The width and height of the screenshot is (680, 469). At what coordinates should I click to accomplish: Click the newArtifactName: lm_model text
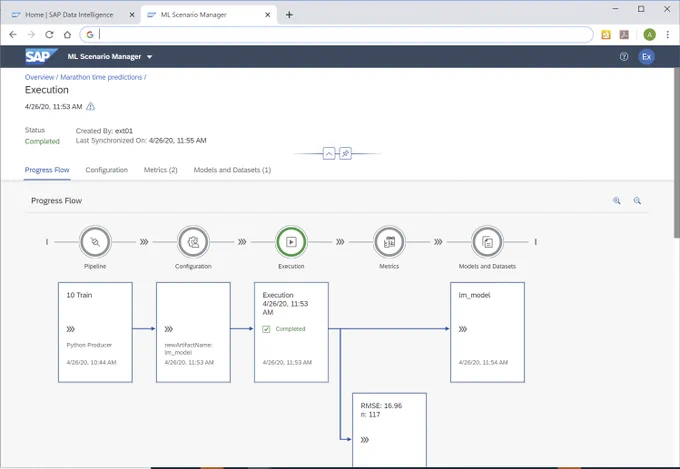point(188,349)
